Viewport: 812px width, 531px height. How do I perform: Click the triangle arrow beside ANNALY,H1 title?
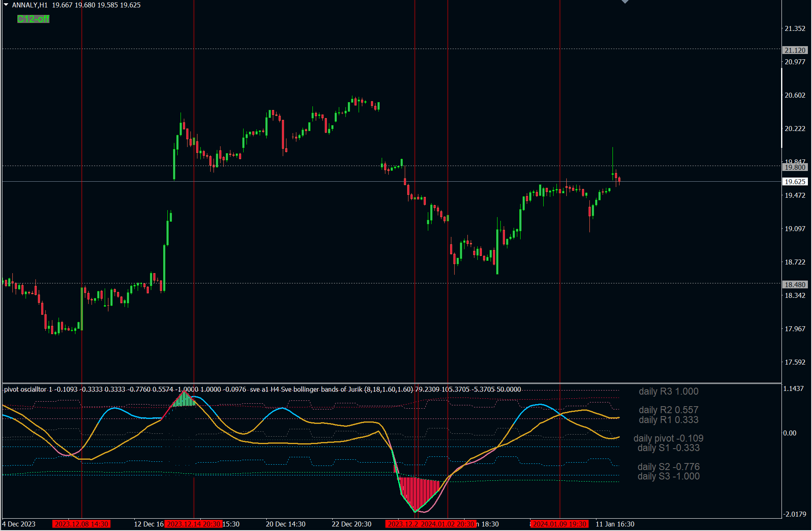pyautogui.click(x=6, y=5)
